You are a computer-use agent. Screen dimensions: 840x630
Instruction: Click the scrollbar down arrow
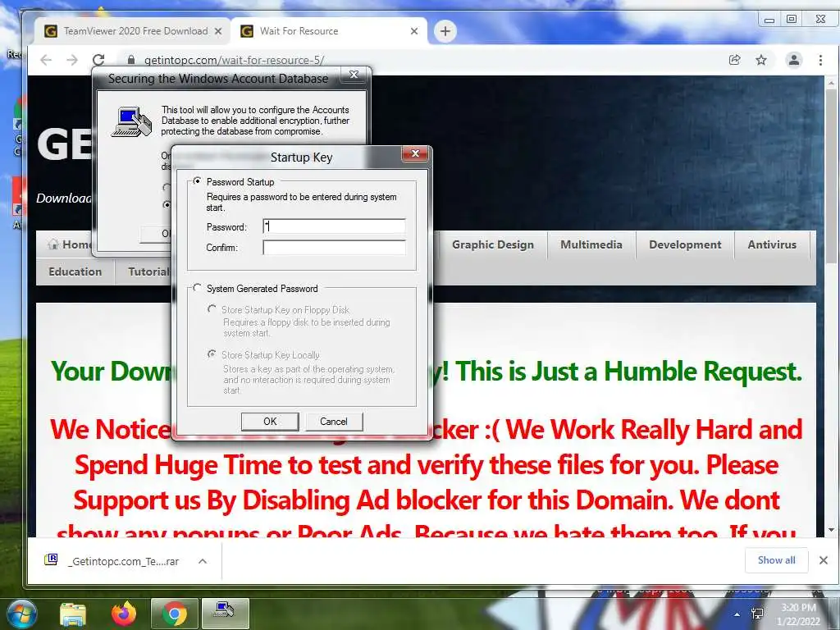[832, 531]
